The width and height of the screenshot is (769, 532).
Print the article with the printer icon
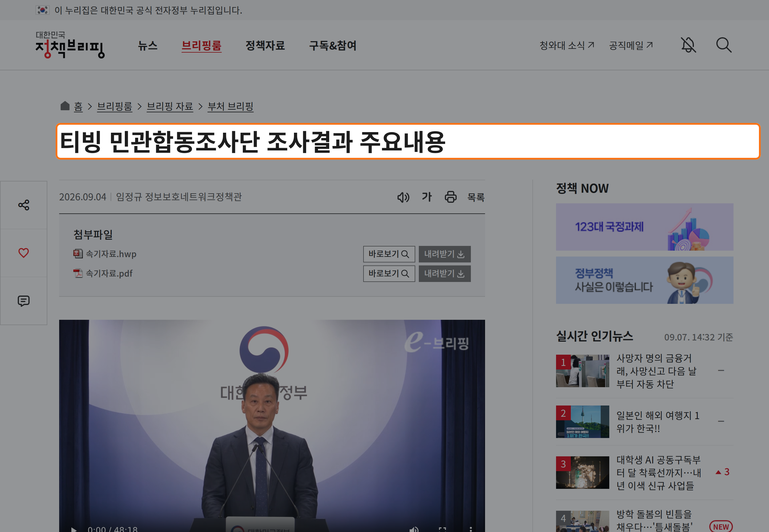[x=450, y=197]
